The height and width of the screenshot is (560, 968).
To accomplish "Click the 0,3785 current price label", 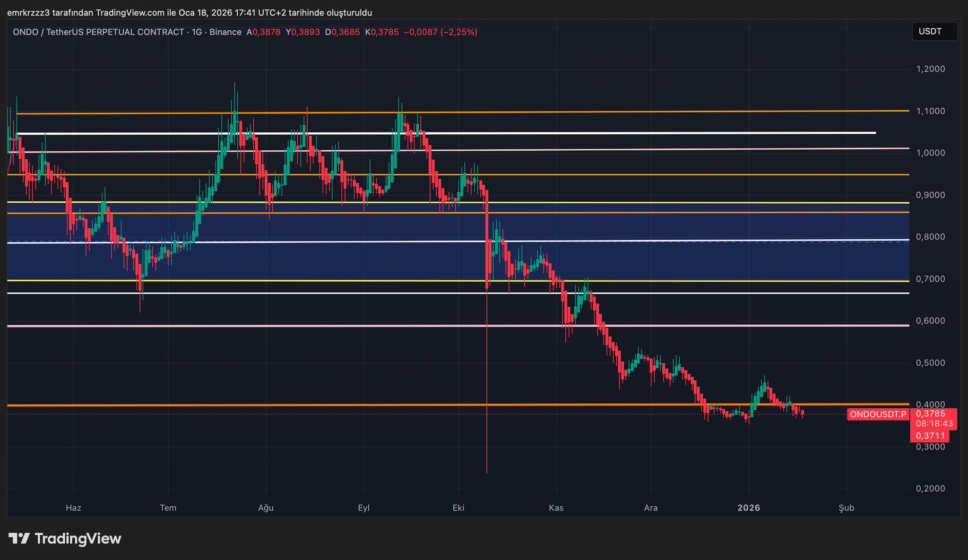I will [931, 414].
